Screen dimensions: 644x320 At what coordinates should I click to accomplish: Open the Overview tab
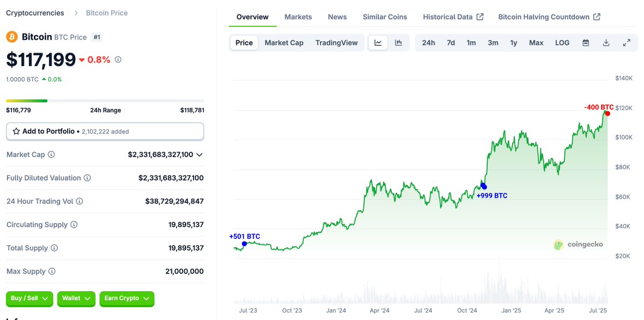point(252,17)
